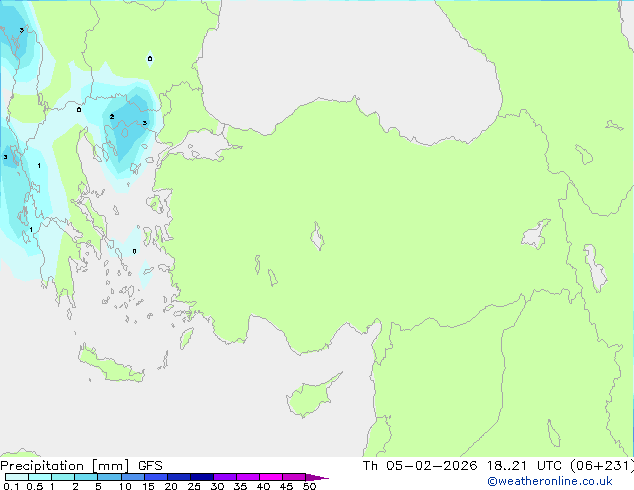
Task: Click the '0.5' legend scale value
Action: point(35,486)
